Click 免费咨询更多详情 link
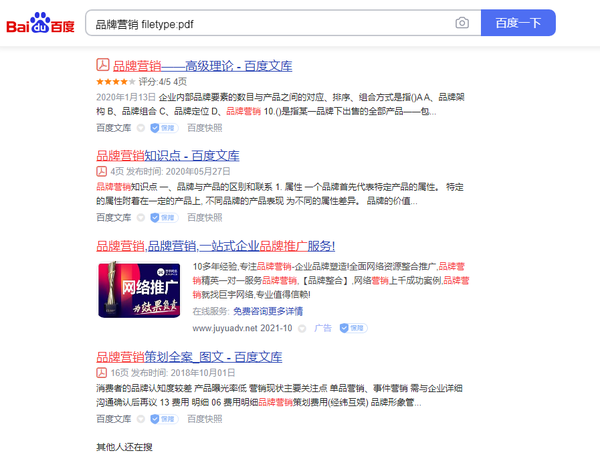 click(268, 311)
